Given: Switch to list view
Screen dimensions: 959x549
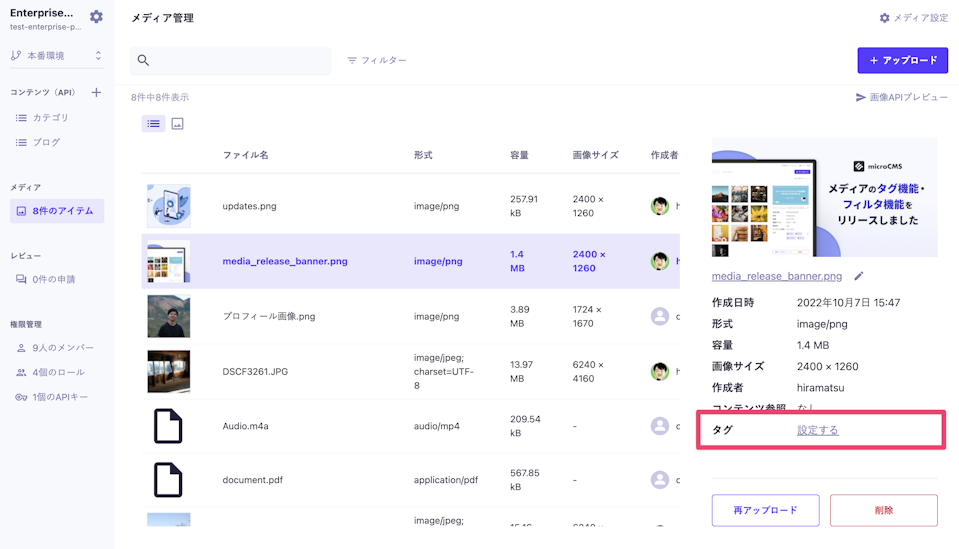Looking at the screenshot, I should [153, 124].
